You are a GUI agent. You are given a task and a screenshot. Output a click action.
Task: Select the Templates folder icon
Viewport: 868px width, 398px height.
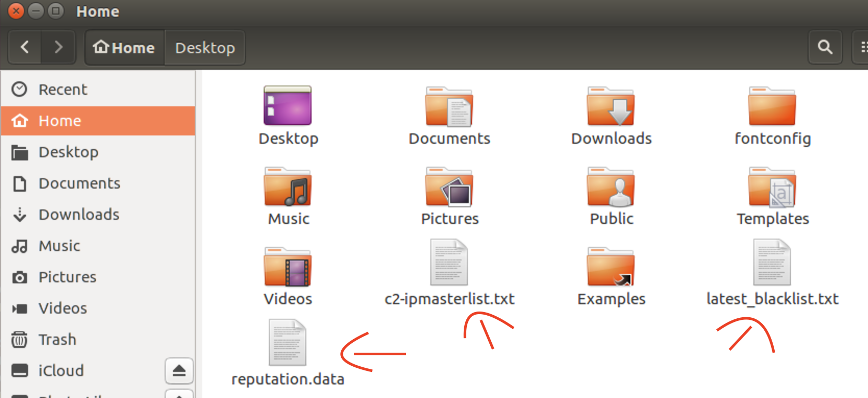(x=772, y=187)
